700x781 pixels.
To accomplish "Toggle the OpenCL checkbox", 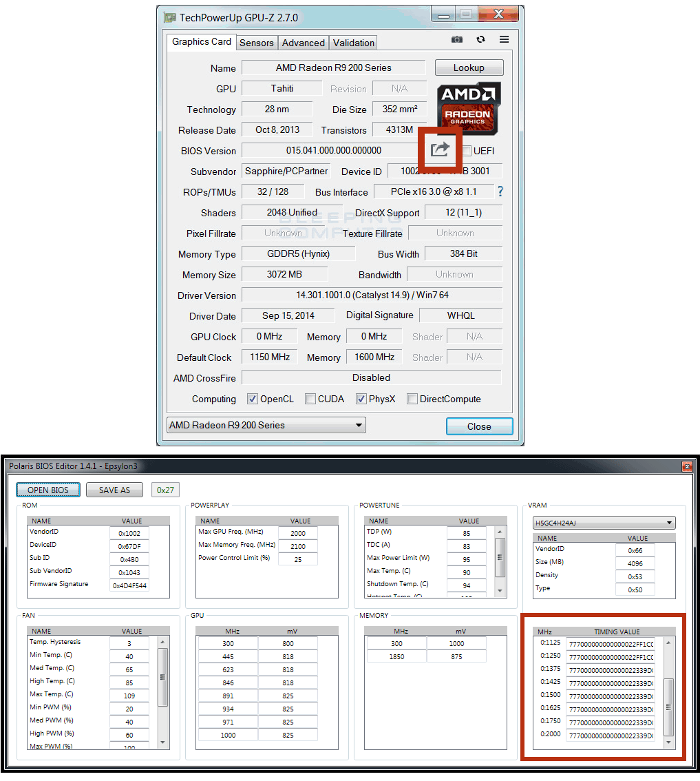I will pyautogui.click(x=253, y=399).
